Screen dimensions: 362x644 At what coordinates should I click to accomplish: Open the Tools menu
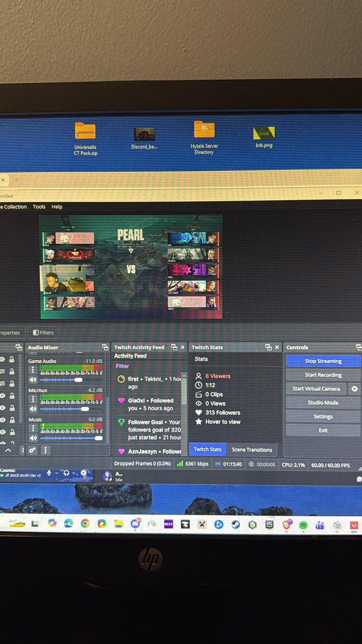coord(39,207)
